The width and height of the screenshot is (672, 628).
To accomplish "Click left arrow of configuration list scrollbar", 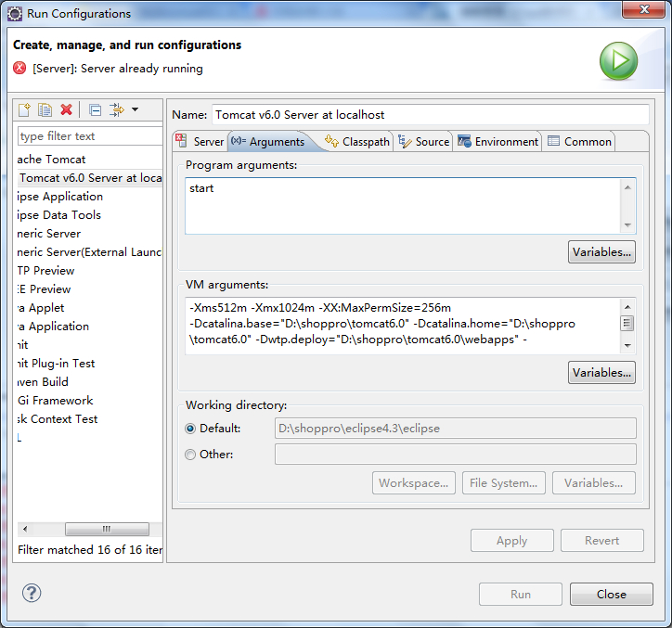I will coord(25,529).
